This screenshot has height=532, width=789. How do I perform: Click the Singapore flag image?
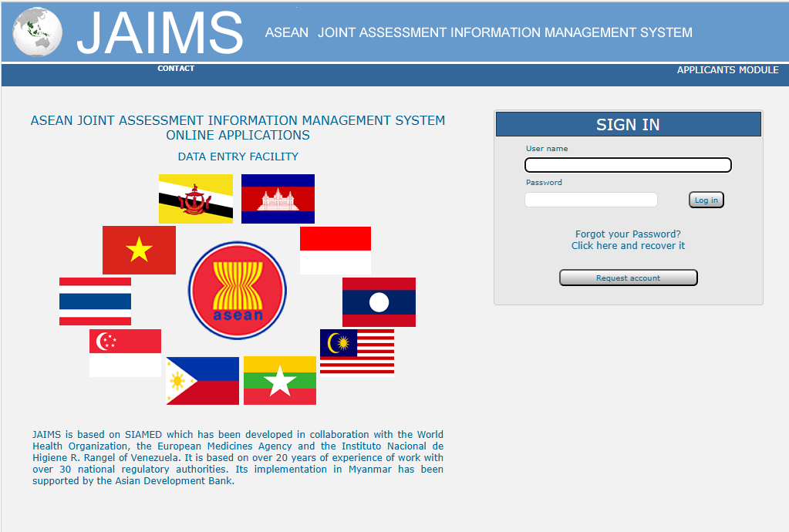click(x=125, y=353)
